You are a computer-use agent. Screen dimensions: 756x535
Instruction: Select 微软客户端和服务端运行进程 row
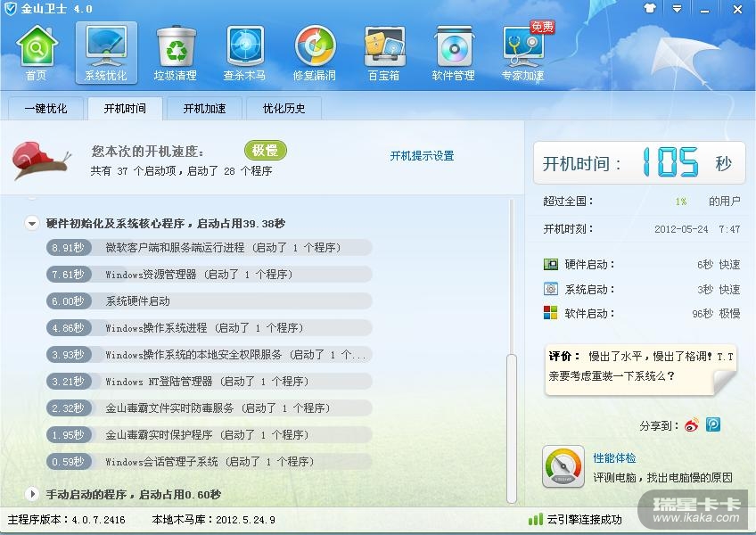pos(210,248)
